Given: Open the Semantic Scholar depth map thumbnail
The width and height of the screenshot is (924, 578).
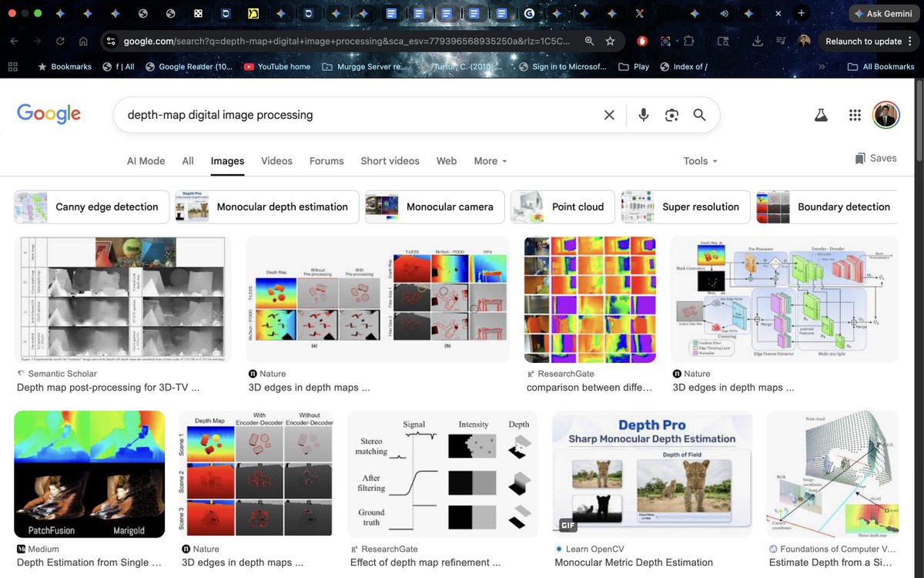Looking at the screenshot, I should point(122,299).
